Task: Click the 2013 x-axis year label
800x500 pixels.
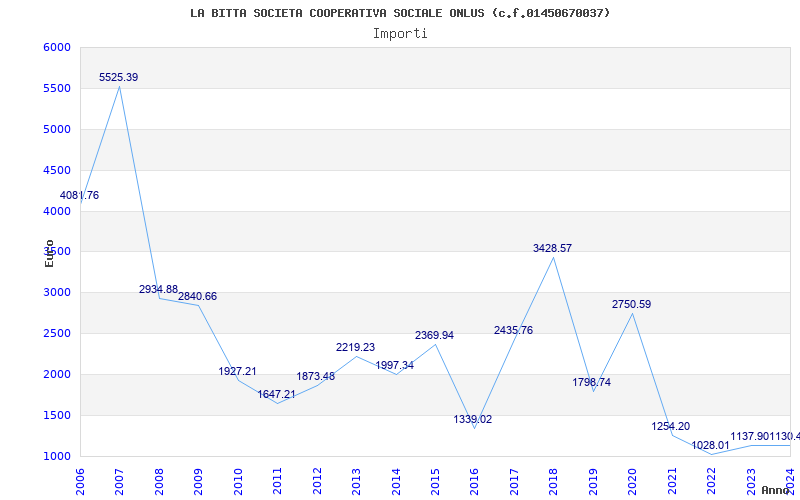Action: point(356,482)
